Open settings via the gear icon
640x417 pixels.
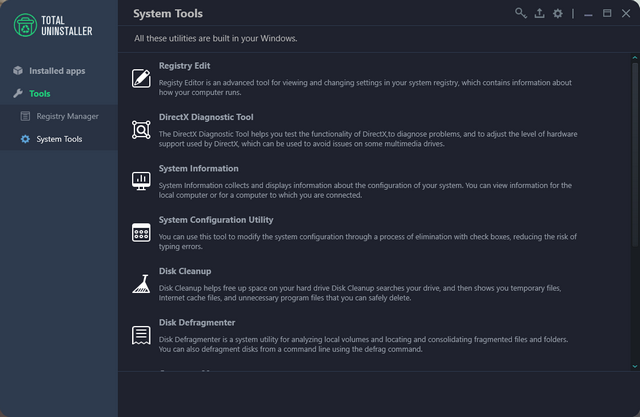tap(558, 13)
